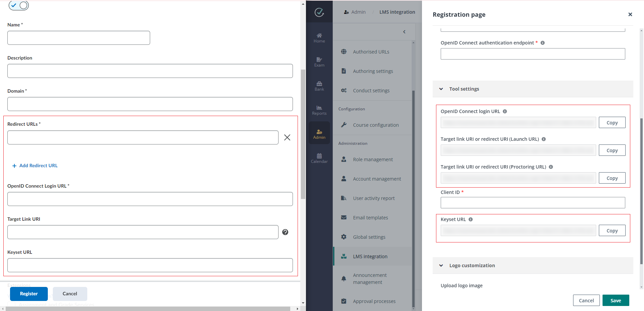Copy the Launch URL target link
This screenshot has width=644, height=311.
[x=612, y=150]
